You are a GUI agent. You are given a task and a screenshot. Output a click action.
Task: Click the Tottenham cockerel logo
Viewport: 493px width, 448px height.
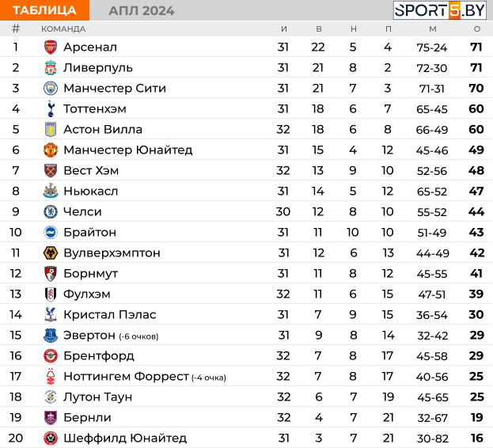pyautogui.click(x=51, y=108)
